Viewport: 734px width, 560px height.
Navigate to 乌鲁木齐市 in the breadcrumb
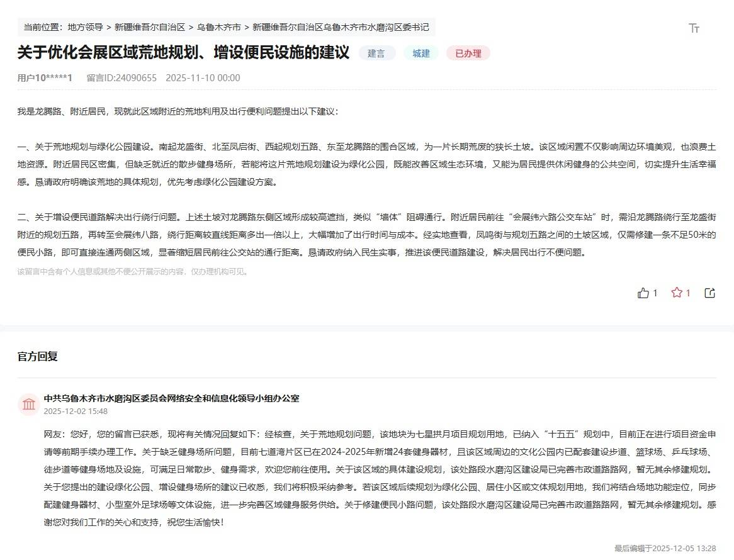218,28
